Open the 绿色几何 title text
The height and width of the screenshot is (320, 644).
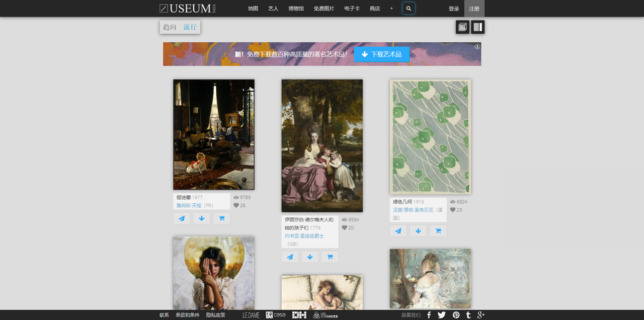(403, 202)
